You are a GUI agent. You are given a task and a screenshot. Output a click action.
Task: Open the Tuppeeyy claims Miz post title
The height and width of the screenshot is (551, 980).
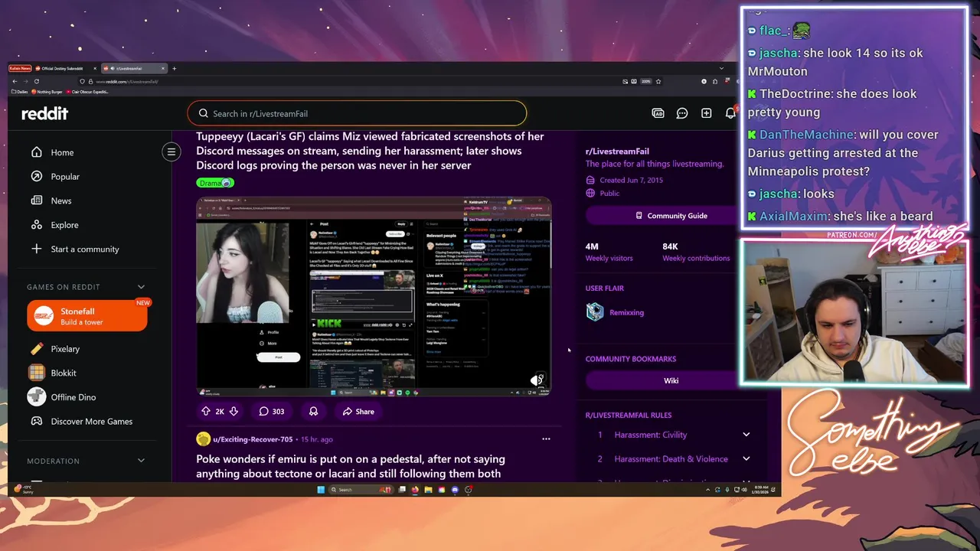point(371,151)
